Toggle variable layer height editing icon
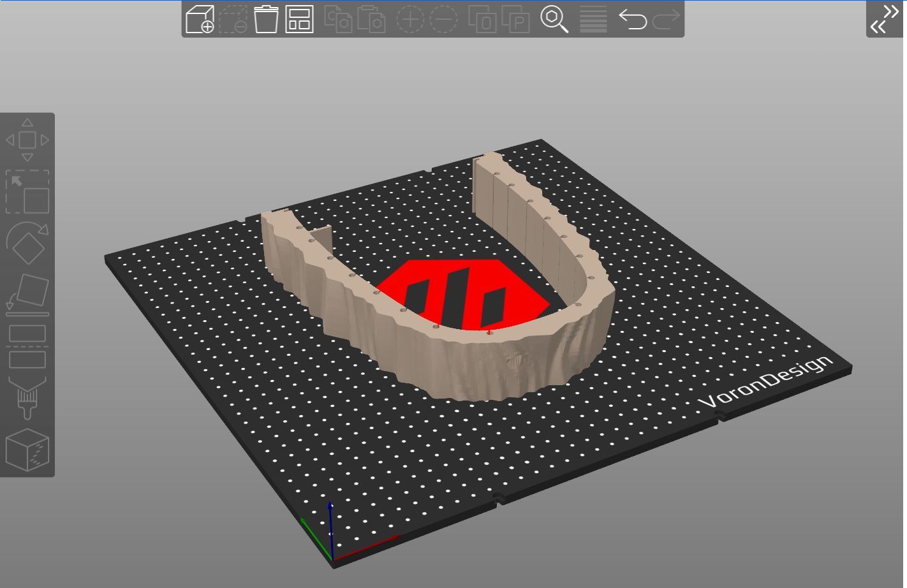Image resolution: width=907 pixels, height=588 pixels. pyautogui.click(x=593, y=19)
